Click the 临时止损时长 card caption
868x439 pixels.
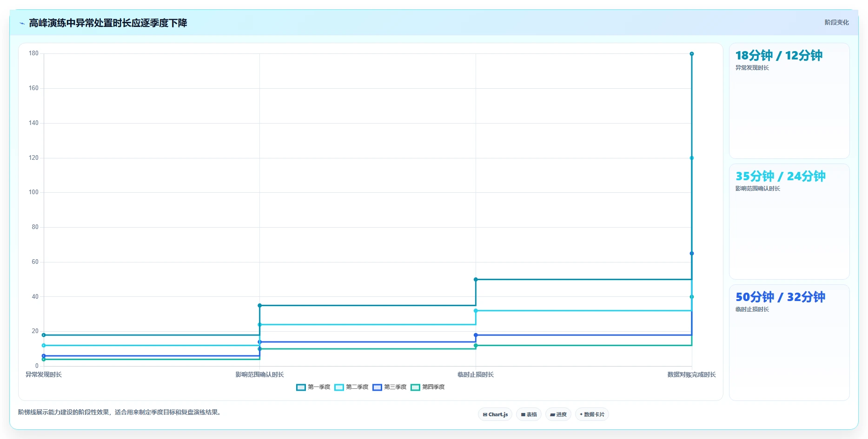752,309
